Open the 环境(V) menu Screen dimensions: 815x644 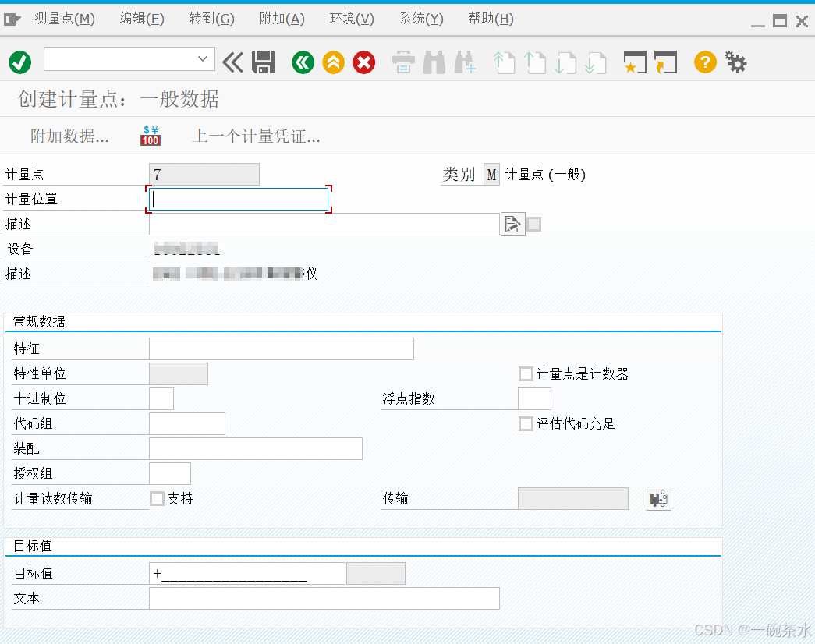click(351, 18)
